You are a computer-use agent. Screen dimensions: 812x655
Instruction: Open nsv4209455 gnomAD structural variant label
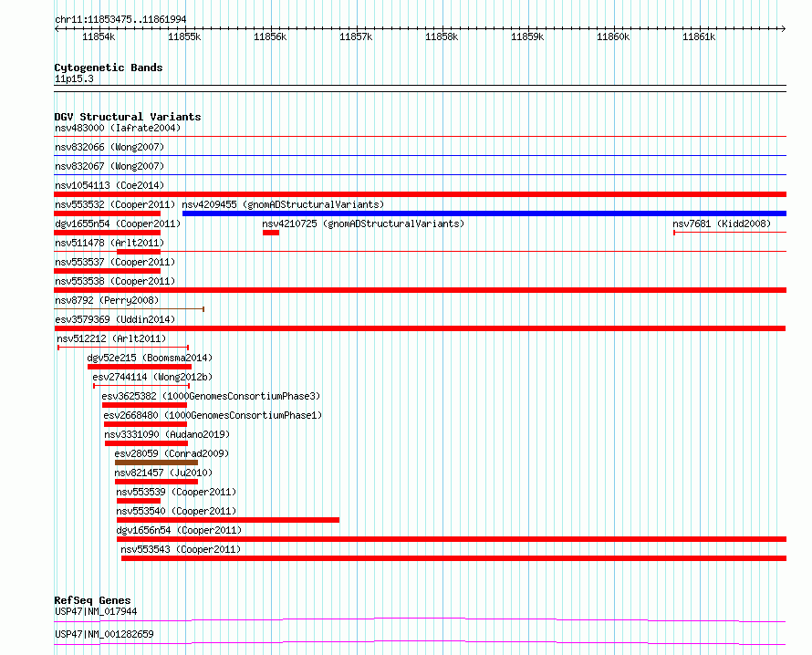(283, 205)
